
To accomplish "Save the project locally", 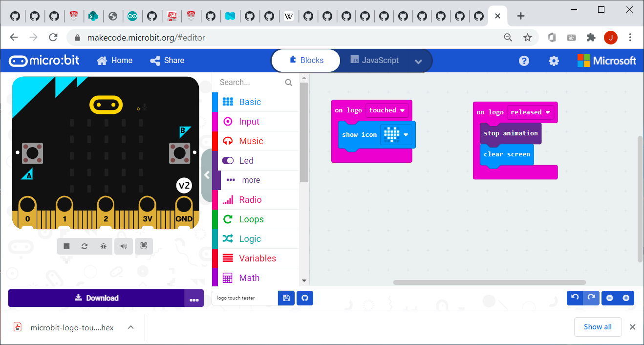I will [286, 298].
